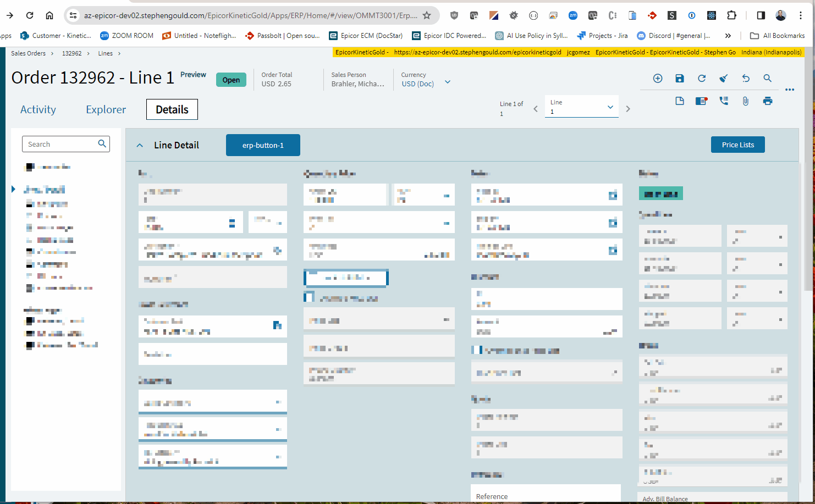
Task: Open the memo icon with the red dot
Action: [x=701, y=101]
